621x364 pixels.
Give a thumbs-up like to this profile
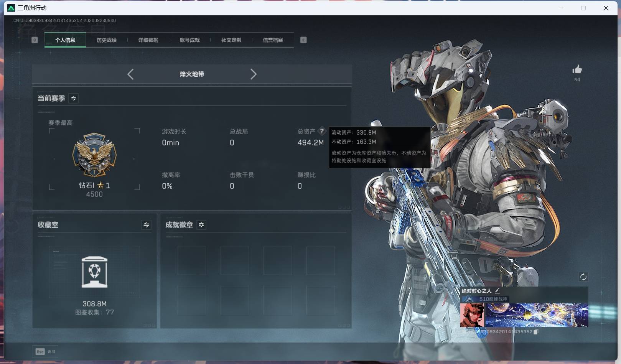point(577,69)
